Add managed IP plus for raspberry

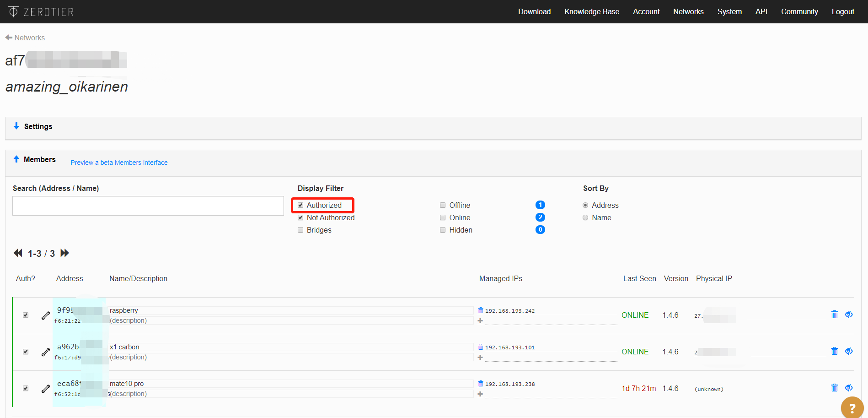click(480, 320)
